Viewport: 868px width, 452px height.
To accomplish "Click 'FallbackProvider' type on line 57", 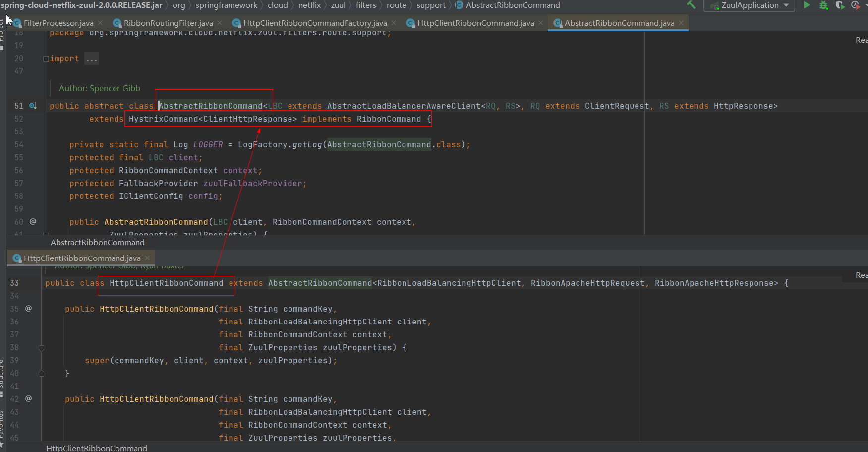I will (x=159, y=184).
